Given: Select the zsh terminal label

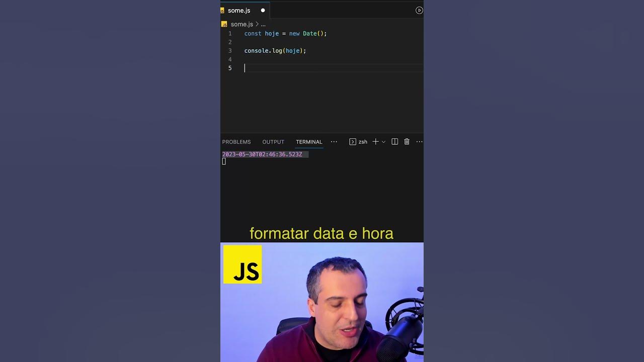Looking at the screenshot, I should (363, 142).
